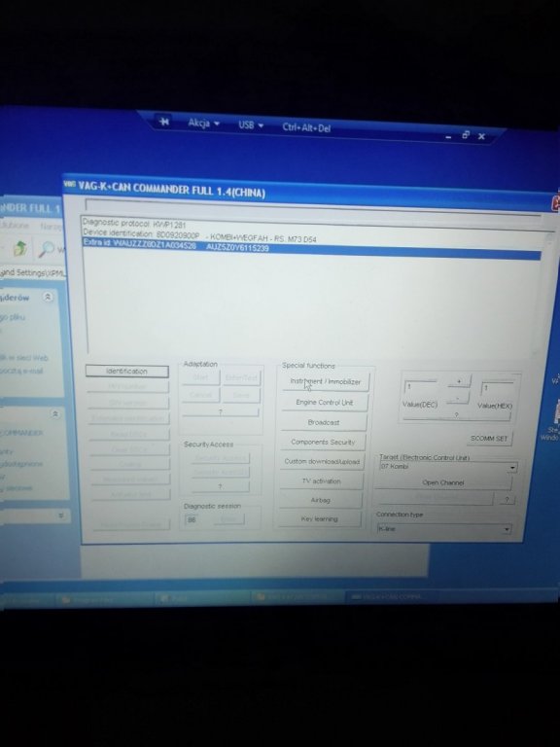This screenshot has width=560, height=747.
Task: Select the Diagnostic protocol KWP1281 line
Action: (134, 224)
